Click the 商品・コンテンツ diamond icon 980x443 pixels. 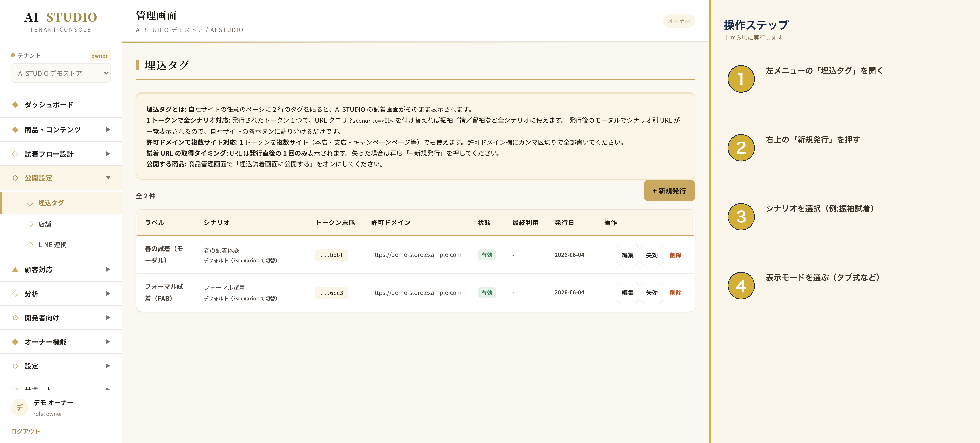(x=15, y=130)
